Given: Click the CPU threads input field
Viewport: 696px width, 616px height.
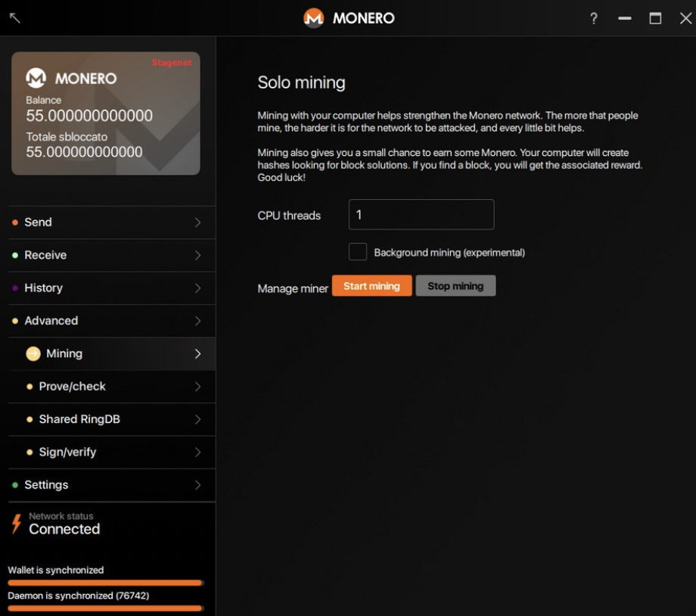Looking at the screenshot, I should coord(421,215).
